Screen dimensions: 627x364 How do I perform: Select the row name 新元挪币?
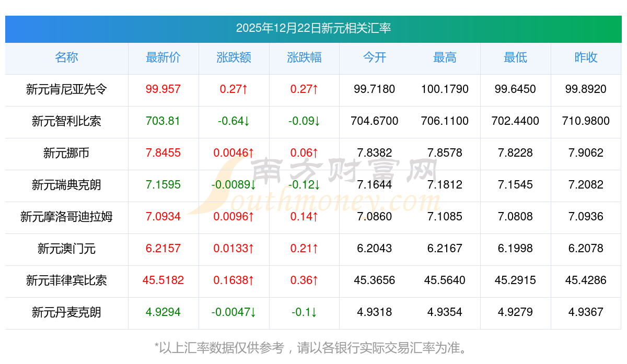pos(66,153)
